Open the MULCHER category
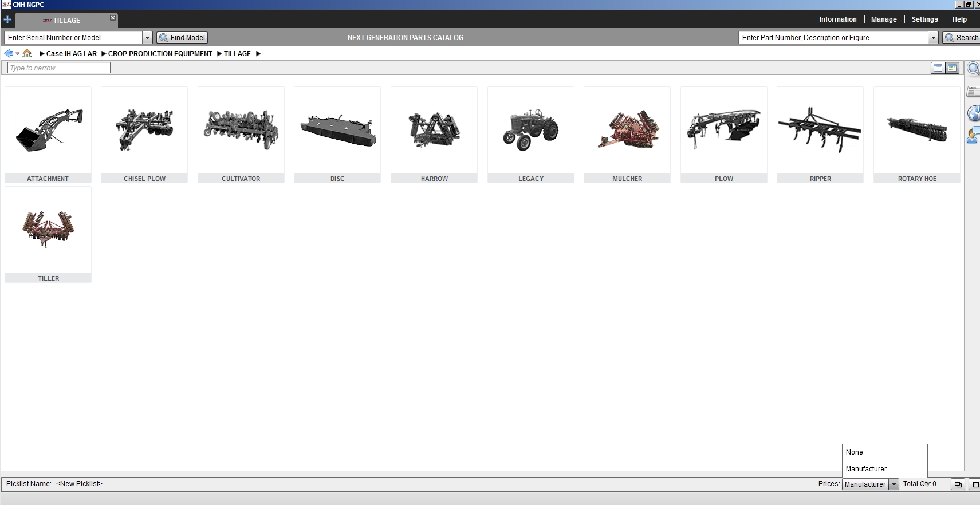The height and width of the screenshot is (505, 980). 627,135
